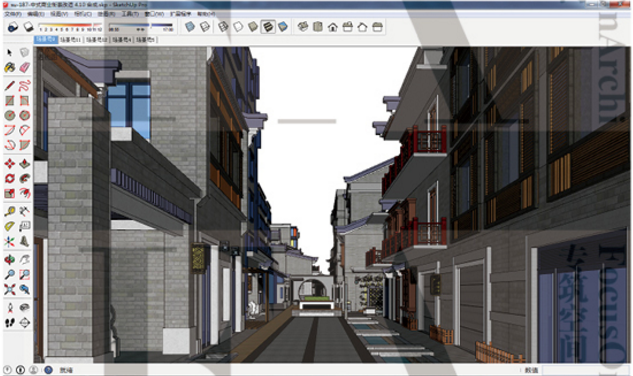The height and width of the screenshot is (376, 633).
Task: Click the Zoom magnifier tool
Action: click(x=10, y=275)
